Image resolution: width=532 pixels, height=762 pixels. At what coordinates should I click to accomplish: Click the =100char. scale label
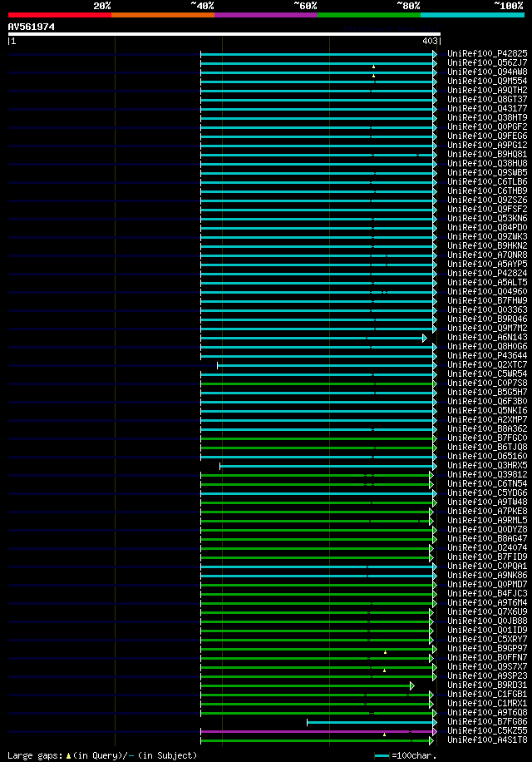coord(414,755)
